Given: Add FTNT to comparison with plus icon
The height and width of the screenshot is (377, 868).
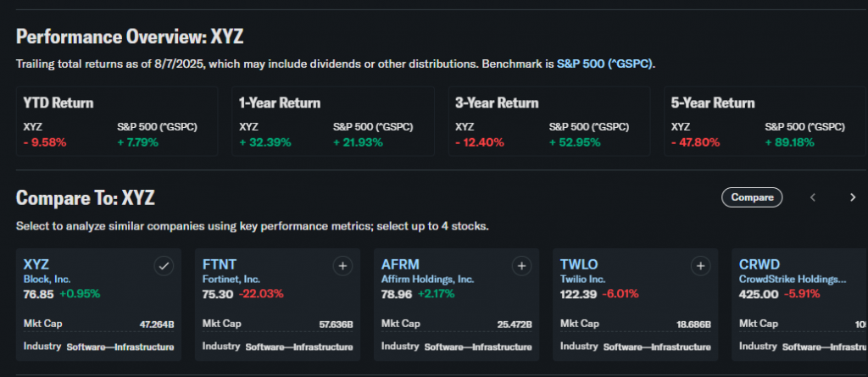Looking at the screenshot, I should pyautogui.click(x=342, y=266).
